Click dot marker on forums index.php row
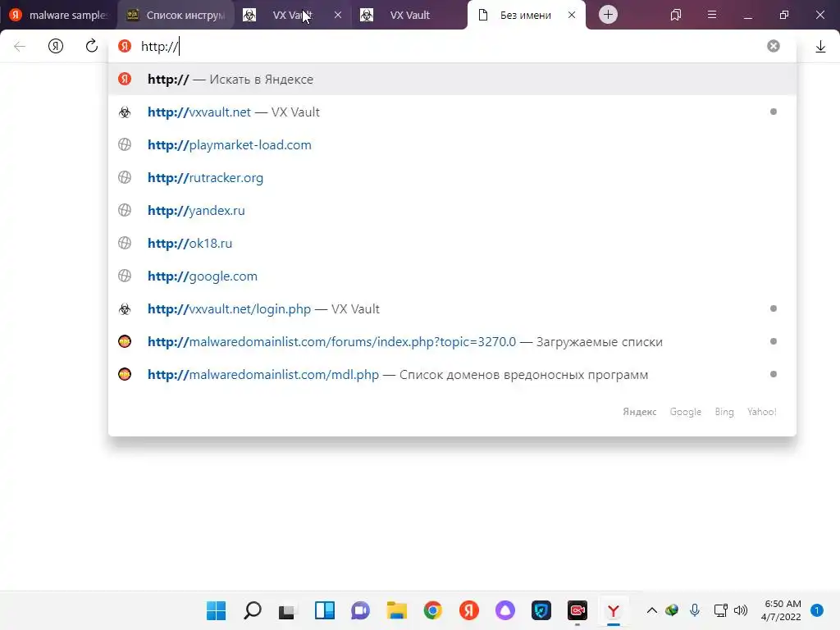 point(773,341)
